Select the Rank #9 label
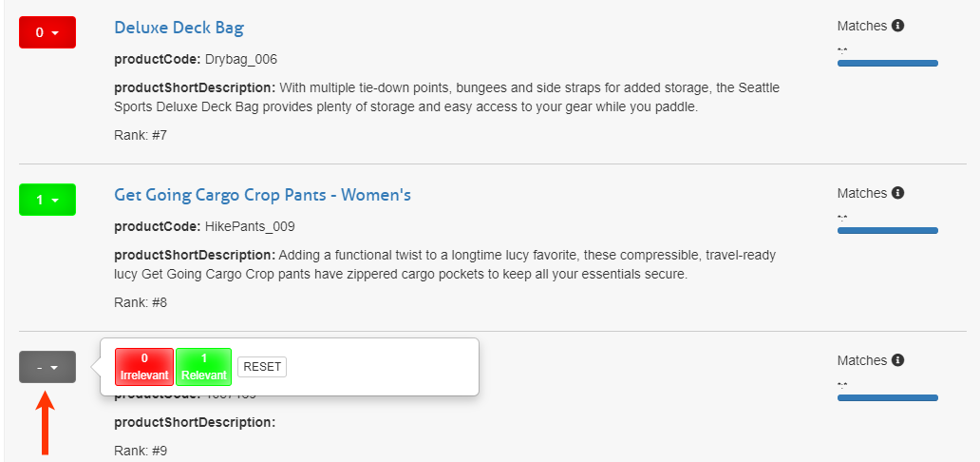This screenshot has height=462, width=980. click(141, 451)
